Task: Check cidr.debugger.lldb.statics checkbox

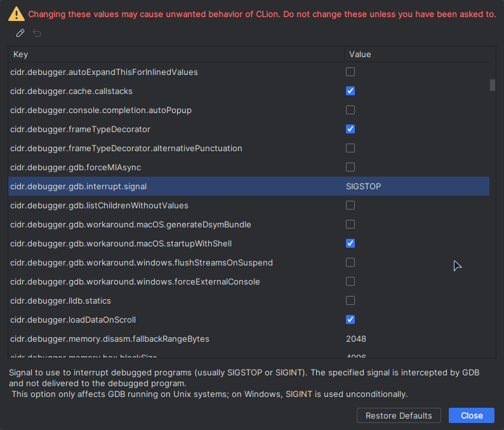Action: coord(350,300)
